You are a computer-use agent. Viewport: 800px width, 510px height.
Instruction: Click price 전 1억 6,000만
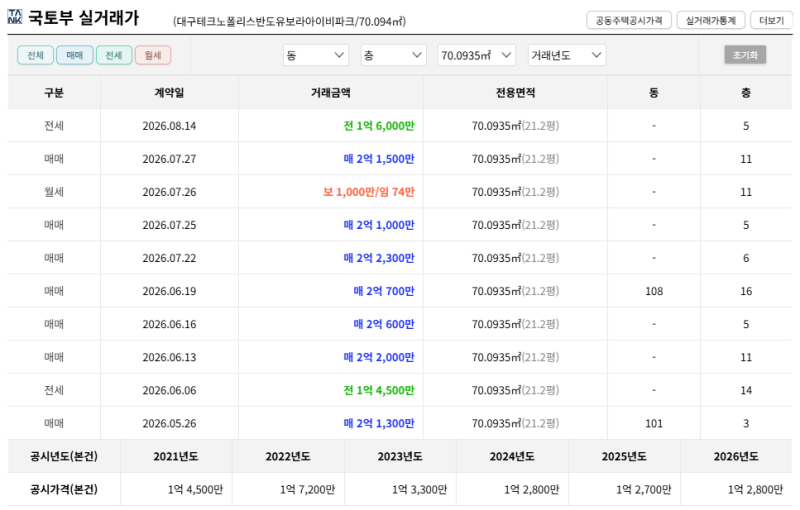379,126
